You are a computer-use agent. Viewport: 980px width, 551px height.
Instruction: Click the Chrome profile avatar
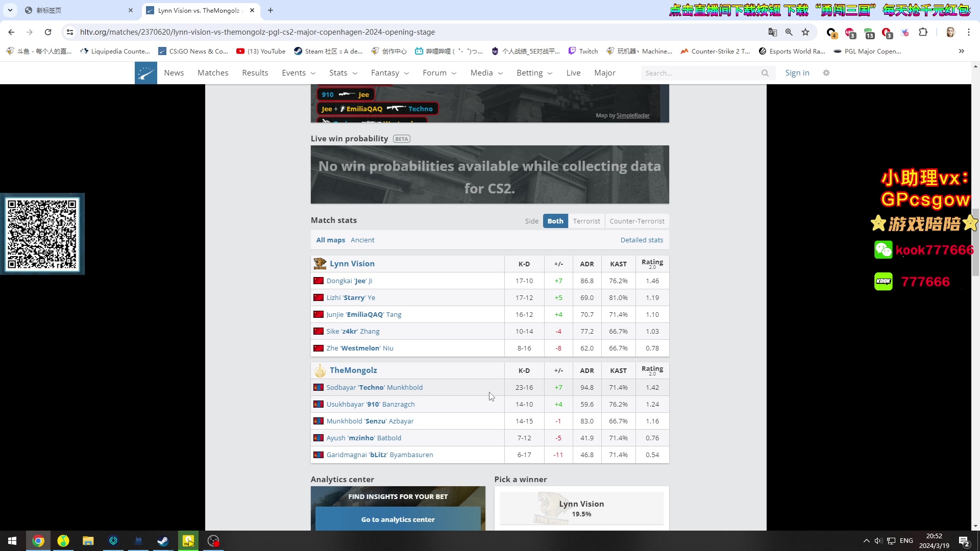tap(950, 32)
